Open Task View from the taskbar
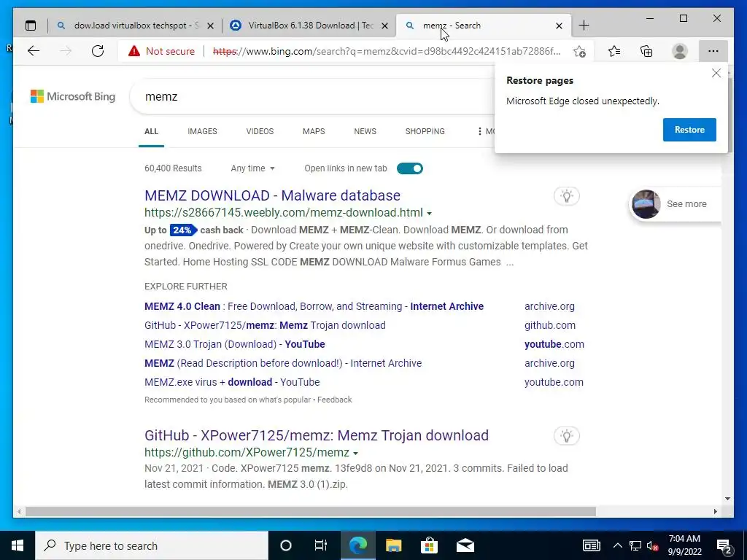 pyautogui.click(x=321, y=545)
